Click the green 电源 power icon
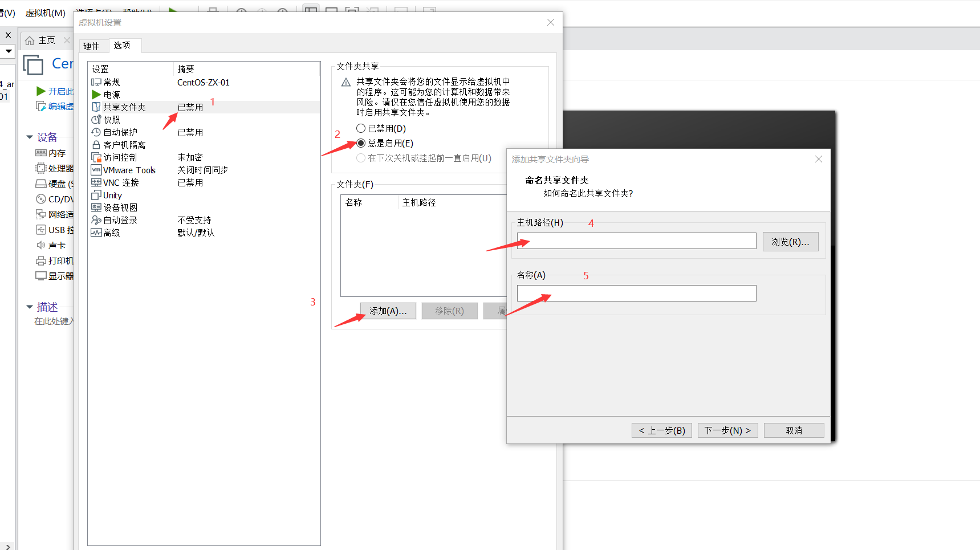 (96, 95)
